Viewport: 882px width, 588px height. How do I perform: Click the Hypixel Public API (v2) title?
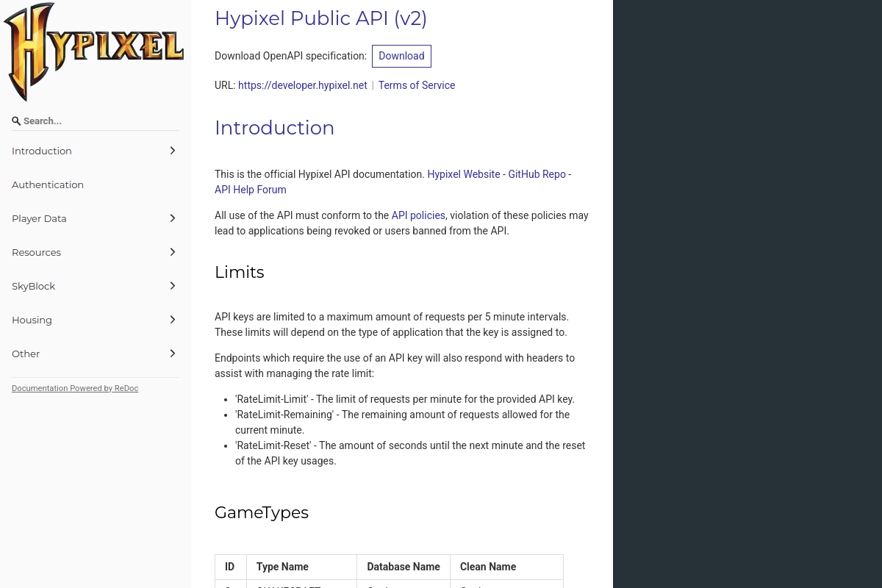pos(321,18)
